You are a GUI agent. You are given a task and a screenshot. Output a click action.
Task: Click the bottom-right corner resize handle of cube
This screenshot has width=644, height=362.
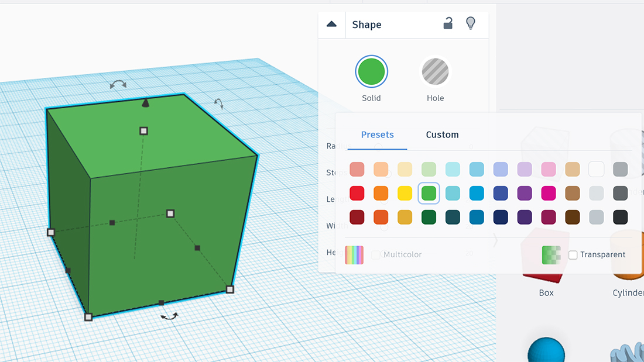pyautogui.click(x=230, y=289)
